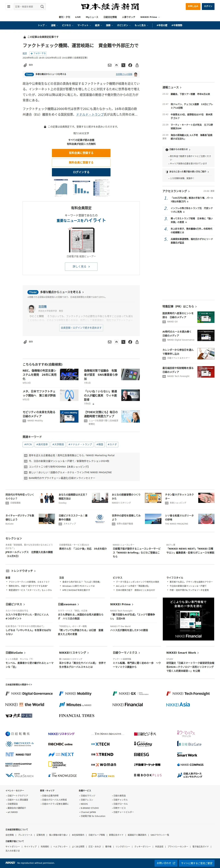This screenshot has width=220, height=868.
Task: Click the X icon below the Think! comment box
Action: [123, 342]
